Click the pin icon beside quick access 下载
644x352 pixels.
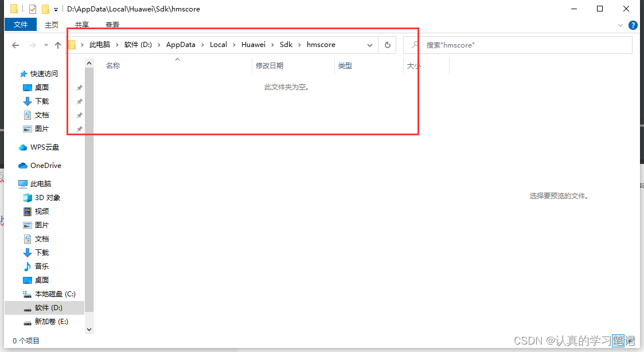pyautogui.click(x=80, y=101)
